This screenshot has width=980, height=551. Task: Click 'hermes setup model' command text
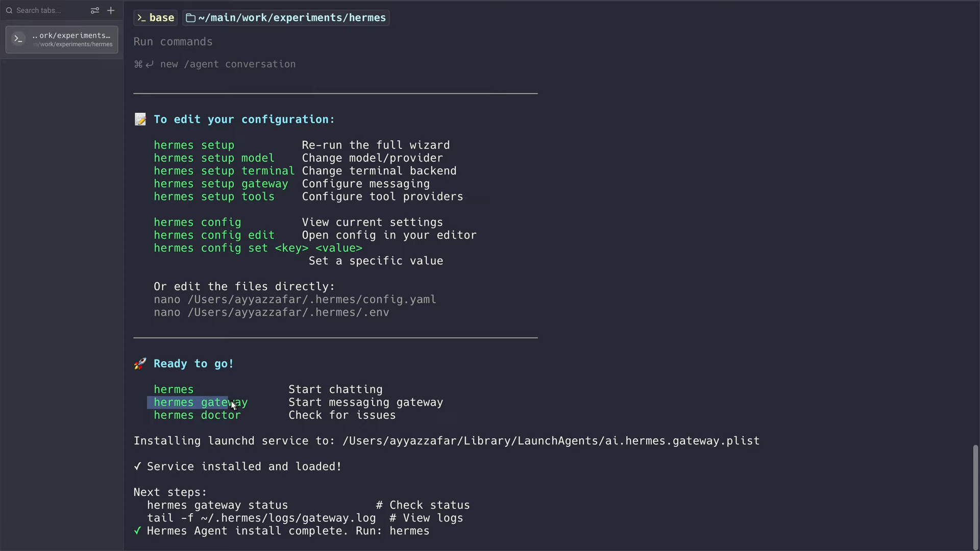pyautogui.click(x=214, y=158)
